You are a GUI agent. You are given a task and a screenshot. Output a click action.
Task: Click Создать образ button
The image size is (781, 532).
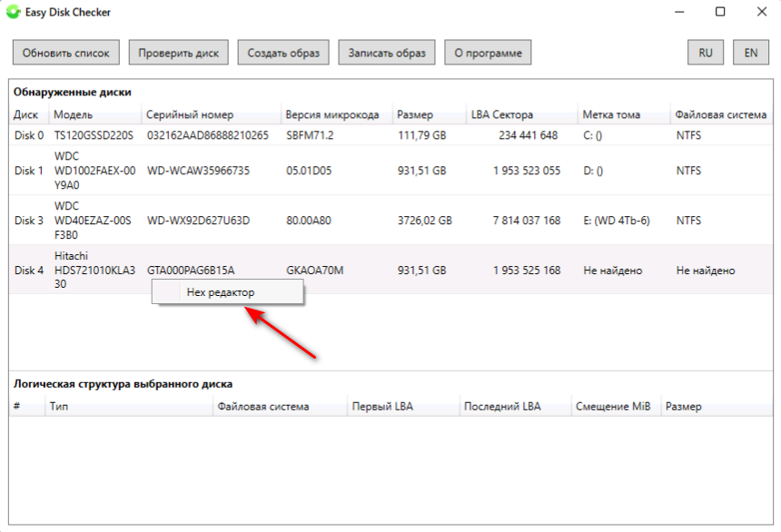pos(283,53)
